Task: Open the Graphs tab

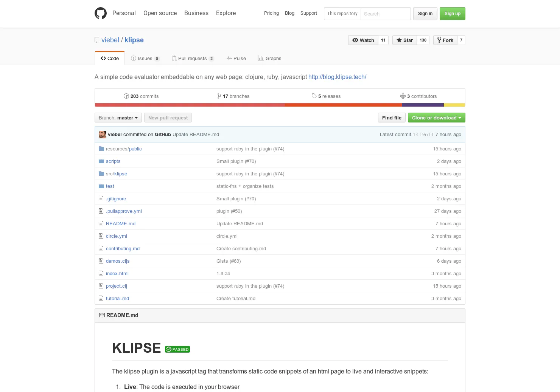Action: (x=270, y=58)
